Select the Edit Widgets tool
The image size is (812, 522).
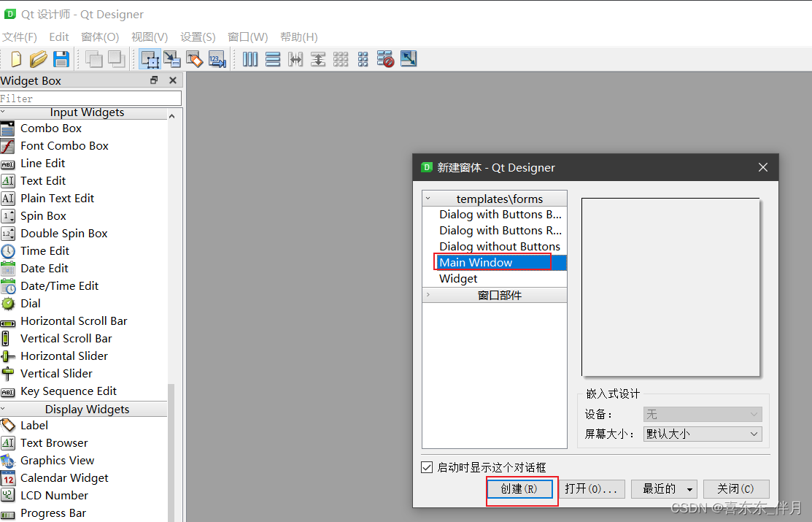point(150,59)
